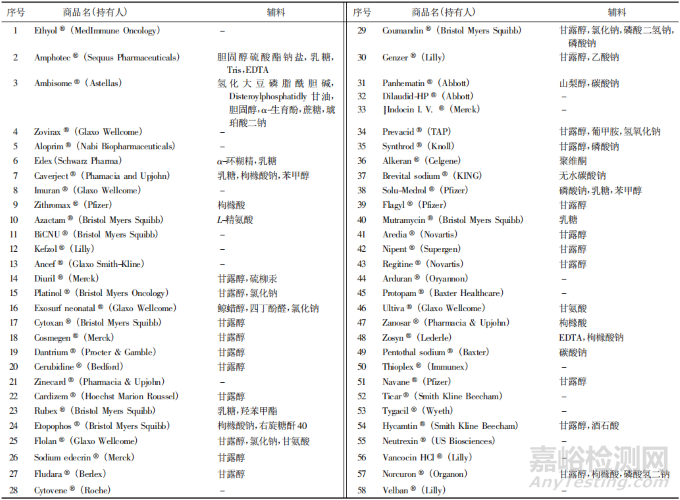The width and height of the screenshot is (680, 500).
Task: Click the left 序号 column header
Action: tap(15, 11)
